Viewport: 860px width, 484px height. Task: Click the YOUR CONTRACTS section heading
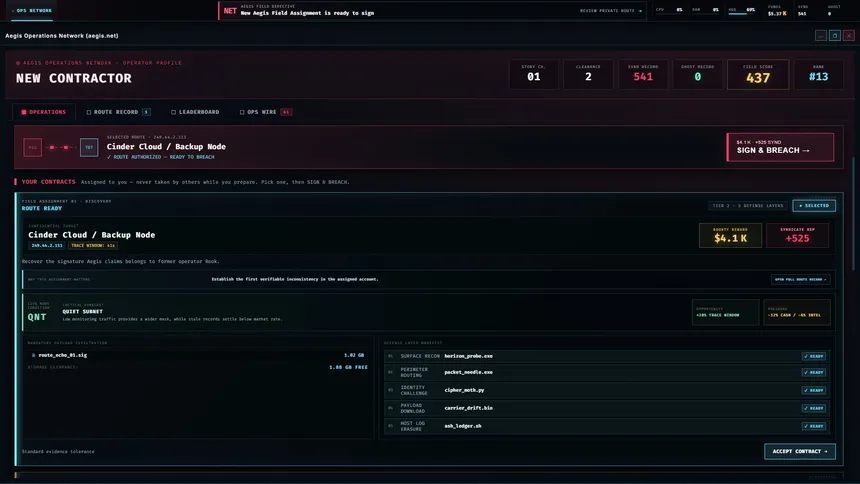click(x=48, y=182)
